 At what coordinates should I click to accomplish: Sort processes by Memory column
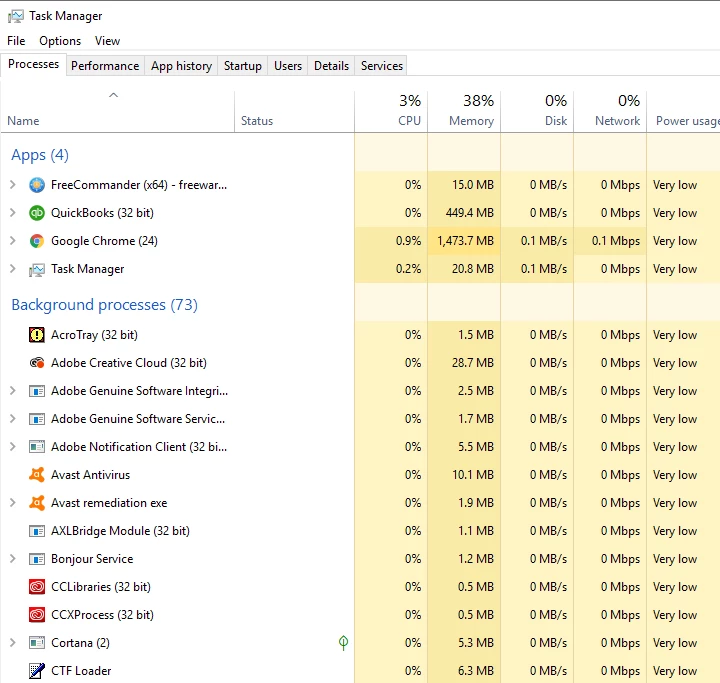pyautogui.click(x=464, y=112)
